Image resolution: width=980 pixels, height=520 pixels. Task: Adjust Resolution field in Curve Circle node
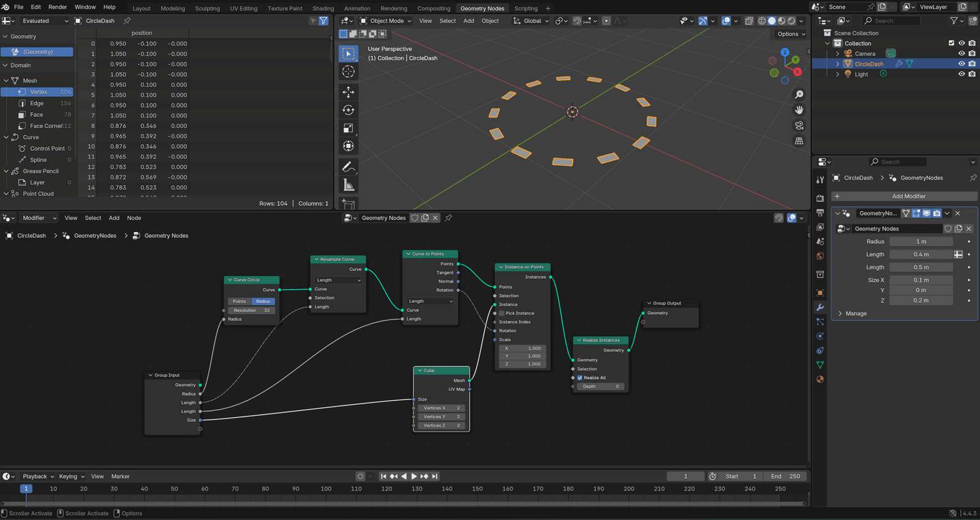(x=252, y=311)
